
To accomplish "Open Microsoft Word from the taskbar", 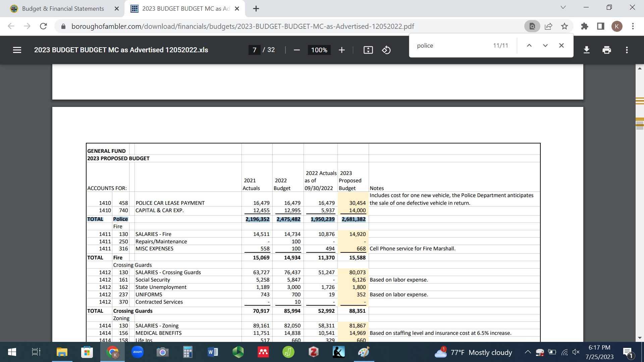I will click(x=213, y=352).
